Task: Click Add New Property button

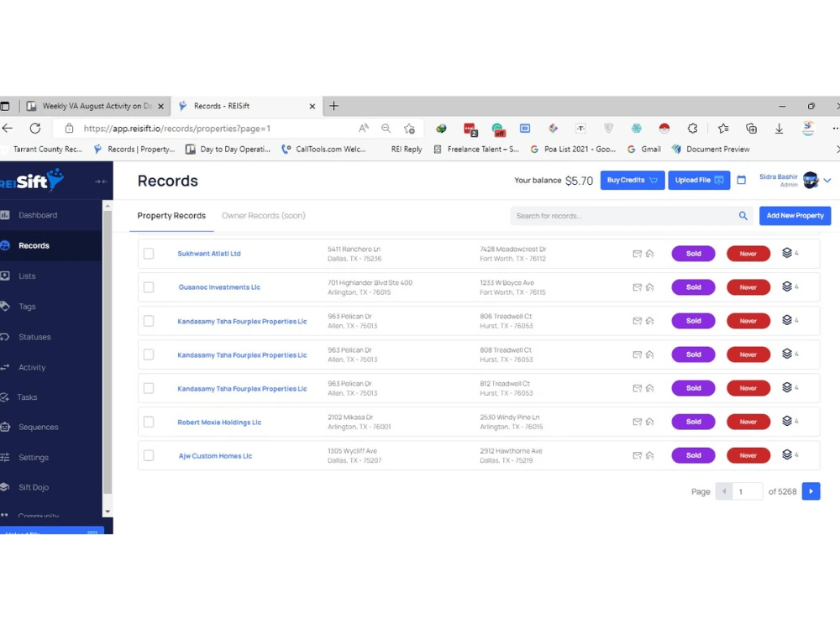Action: [795, 216]
